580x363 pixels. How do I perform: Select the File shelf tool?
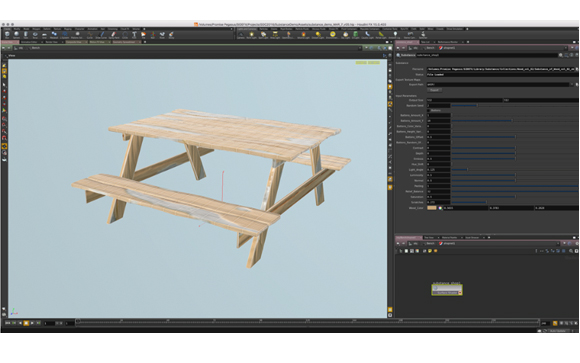click(143, 34)
